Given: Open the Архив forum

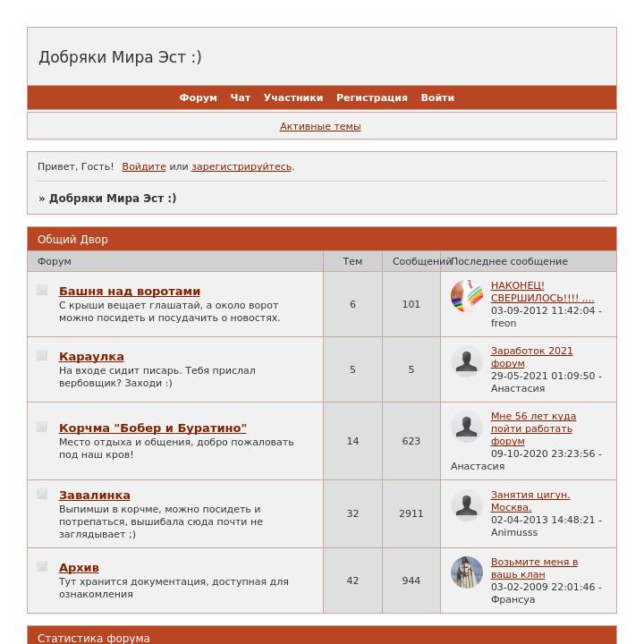Looking at the screenshot, I should coord(79,568).
